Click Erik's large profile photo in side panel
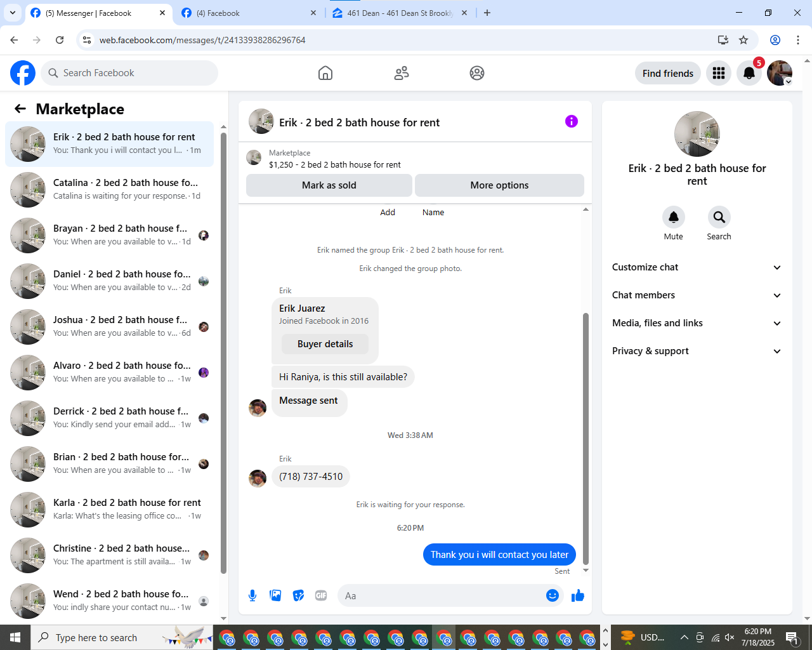The height and width of the screenshot is (650, 812). pyautogui.click(x=697, y=134)
